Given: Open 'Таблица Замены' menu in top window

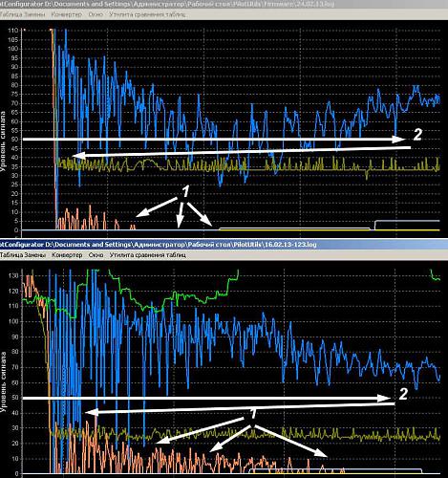Looking at the screenshot, I should pos(22,14).
